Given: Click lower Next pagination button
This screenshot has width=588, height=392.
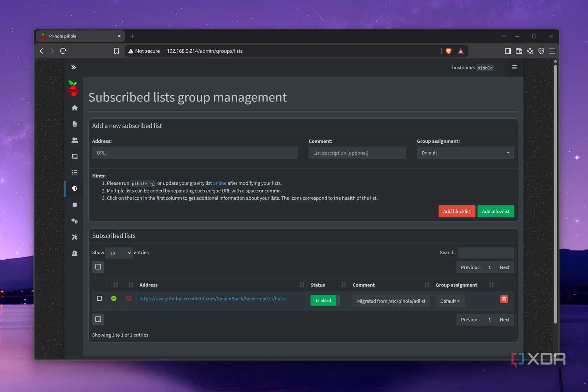Looking at the screenshot, I should [505, 320].
